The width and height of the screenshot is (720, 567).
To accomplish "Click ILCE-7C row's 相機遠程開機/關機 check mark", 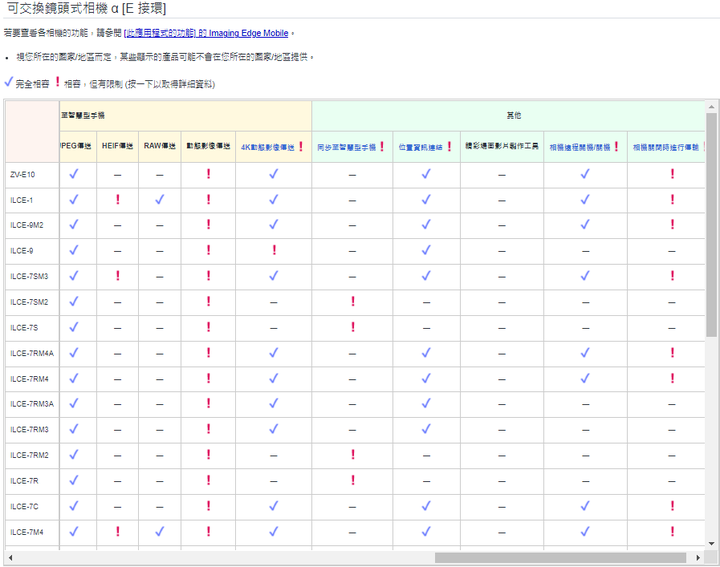I will click(x=585, y=506).
